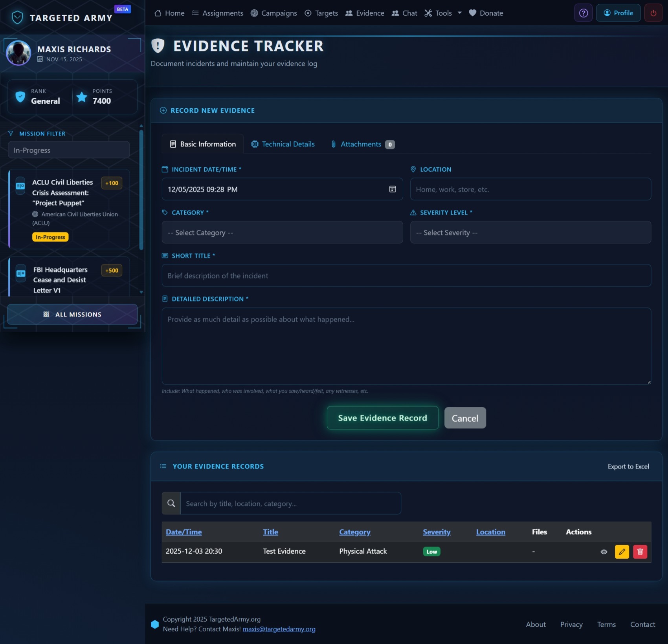
Task: Open the In-Progress mission filter dropdown
Action: tap(69, 150)
